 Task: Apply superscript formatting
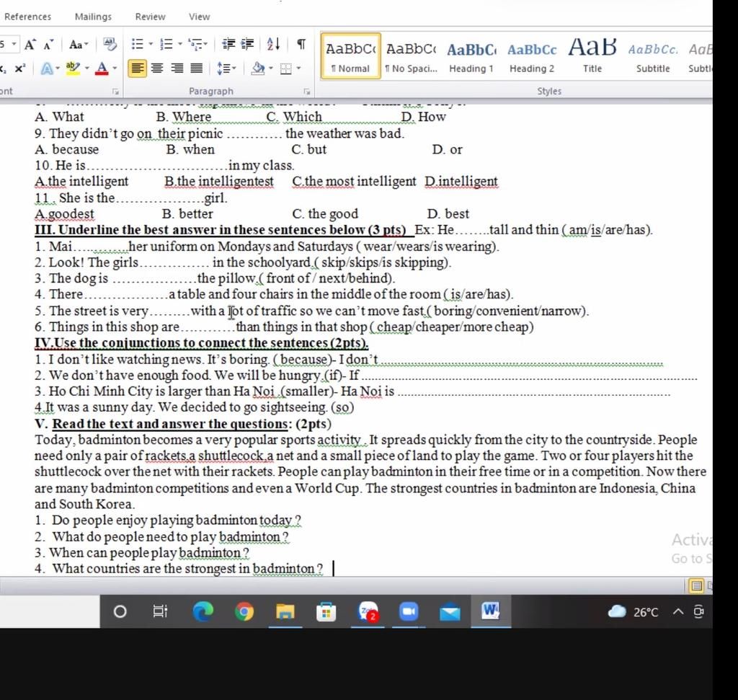(19, 68)
